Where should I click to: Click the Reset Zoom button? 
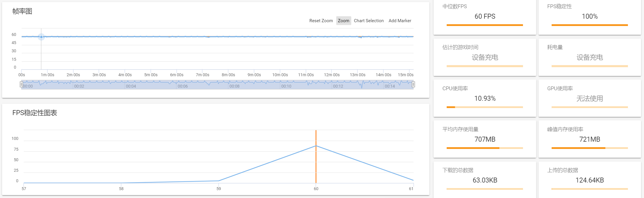coord(321,21)
